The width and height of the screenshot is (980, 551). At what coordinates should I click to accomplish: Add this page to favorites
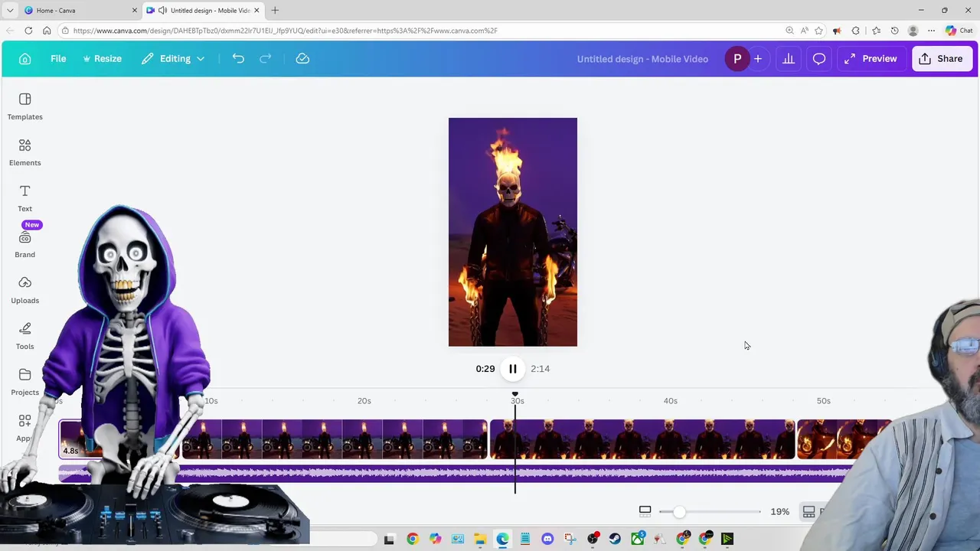point(819,31)
